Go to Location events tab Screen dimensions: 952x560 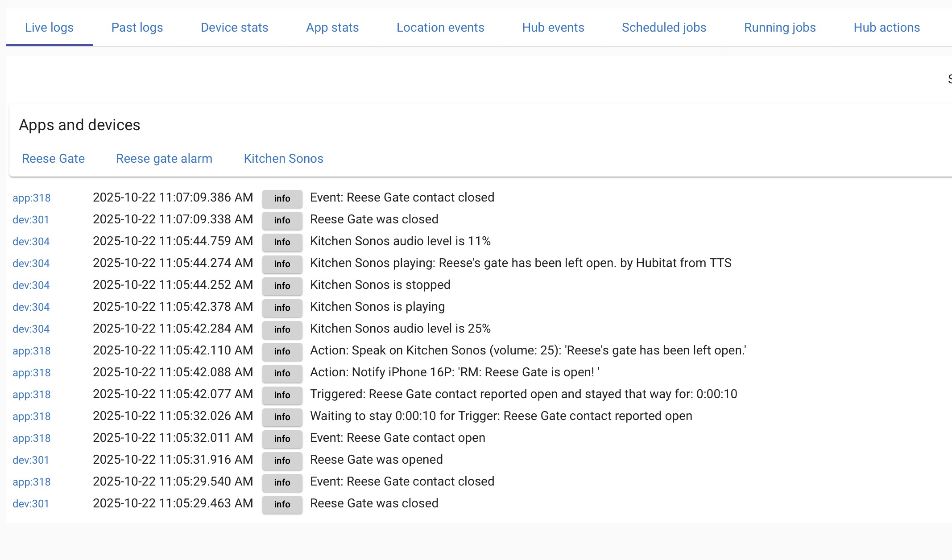point(440,28)
